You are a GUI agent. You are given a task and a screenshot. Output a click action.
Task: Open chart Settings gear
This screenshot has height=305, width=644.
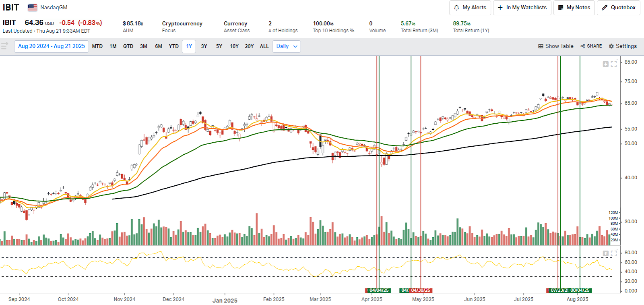tap(623, 46)
